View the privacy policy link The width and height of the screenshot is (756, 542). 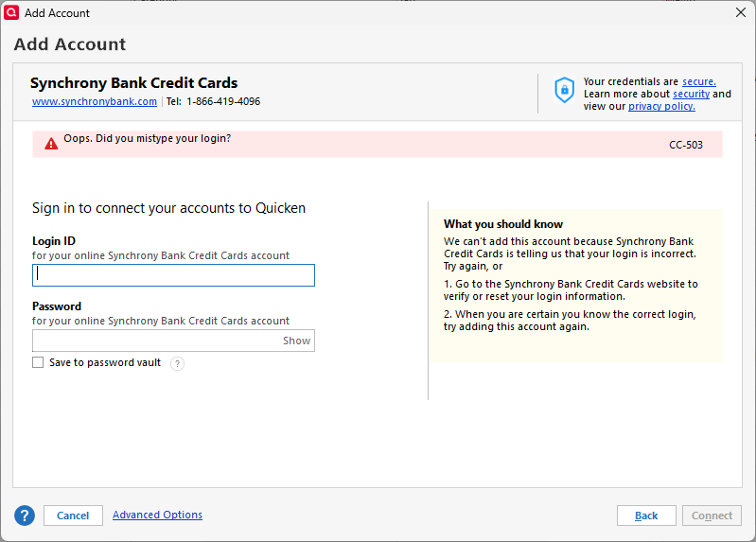pos(661,106)
